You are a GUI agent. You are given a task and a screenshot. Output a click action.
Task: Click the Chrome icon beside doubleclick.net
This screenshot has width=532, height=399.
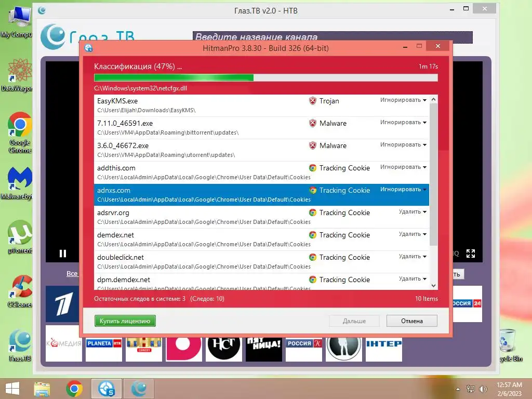312,258
